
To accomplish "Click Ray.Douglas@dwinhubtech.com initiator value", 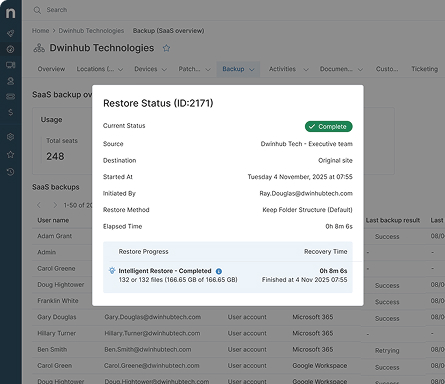I will click(x=306, y=193).
